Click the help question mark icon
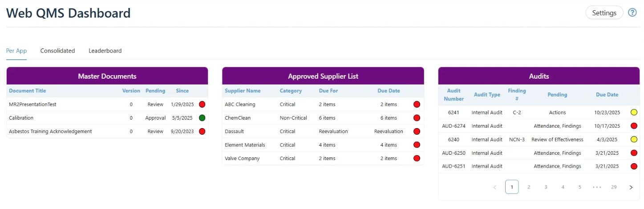This screenshot has height=209, width=644. [x=632, y=12]
